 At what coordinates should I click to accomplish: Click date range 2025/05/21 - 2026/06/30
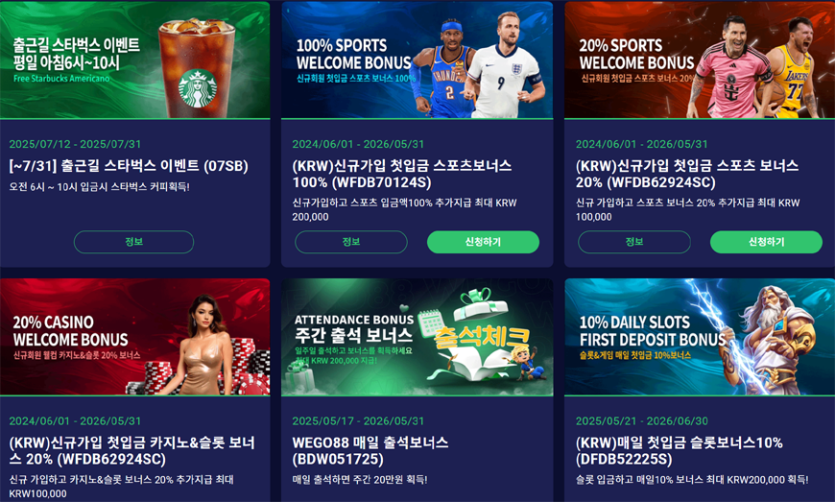click(642, 421)
